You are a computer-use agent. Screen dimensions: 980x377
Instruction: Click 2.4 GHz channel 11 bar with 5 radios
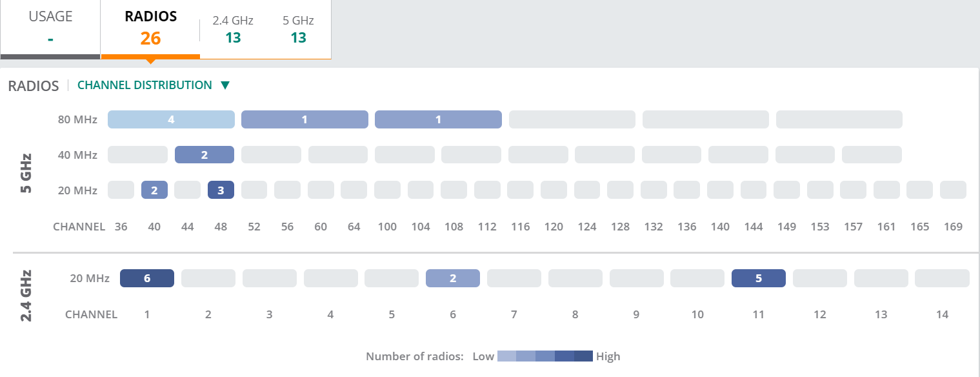click(759, 278)
